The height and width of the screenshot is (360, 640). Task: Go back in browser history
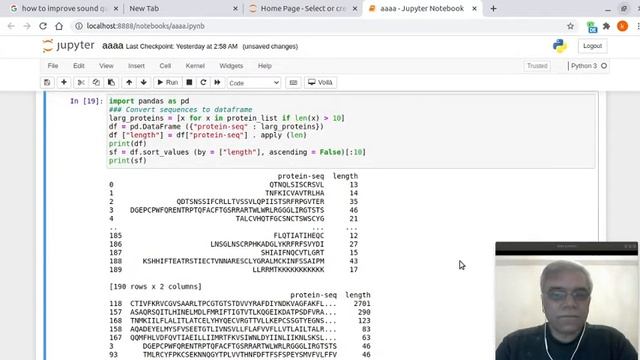[x=11, y=26]
